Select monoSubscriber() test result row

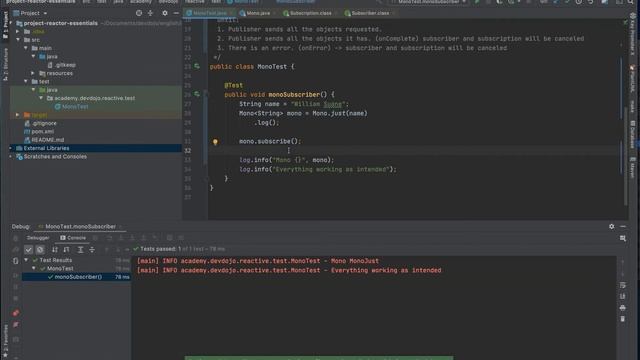[x=76, y=277]
